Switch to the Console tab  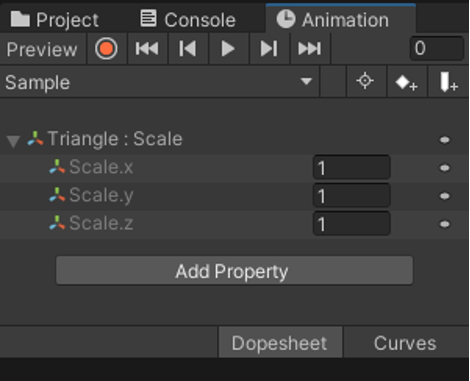(x=188, y=19)
